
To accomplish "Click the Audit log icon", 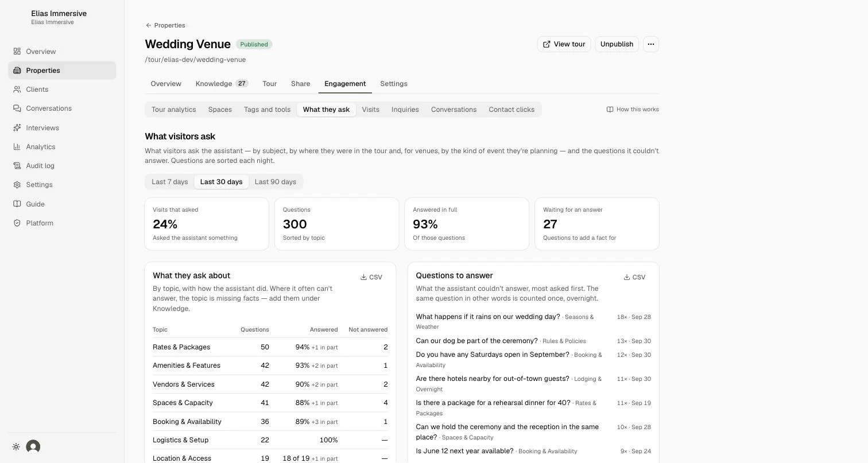I will (x=17, y=166).
